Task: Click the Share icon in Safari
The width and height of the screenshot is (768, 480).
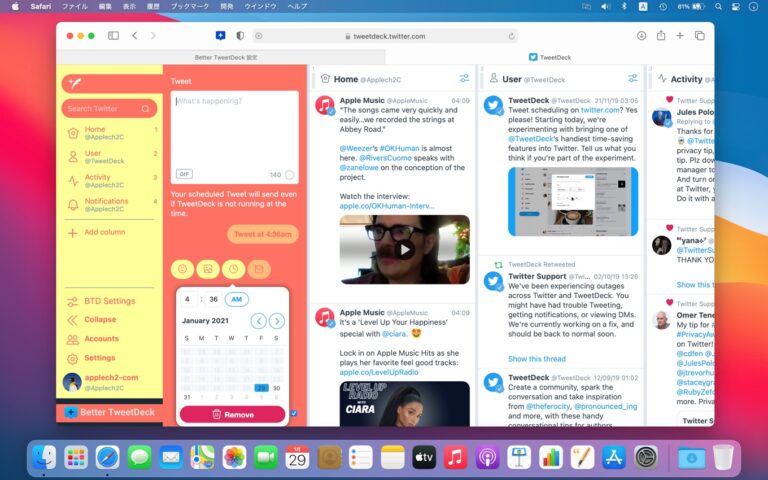Action: tap(661, 35)
